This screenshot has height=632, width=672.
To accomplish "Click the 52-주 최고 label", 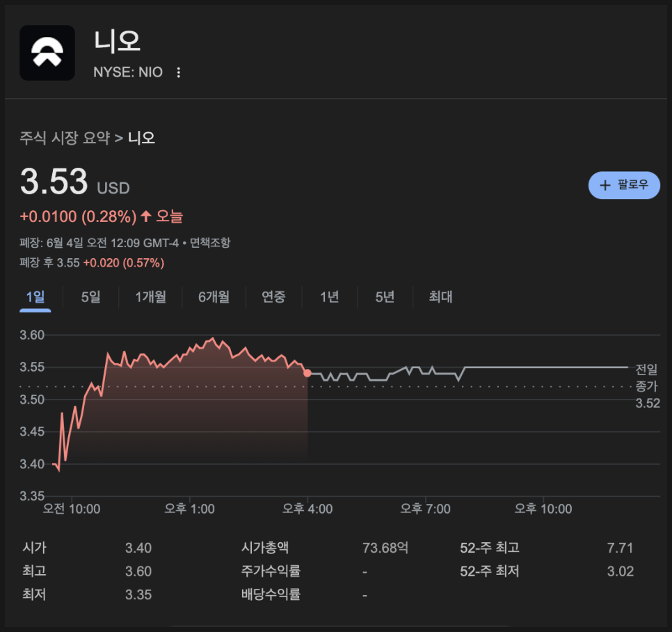I will (x=490, y=548).
